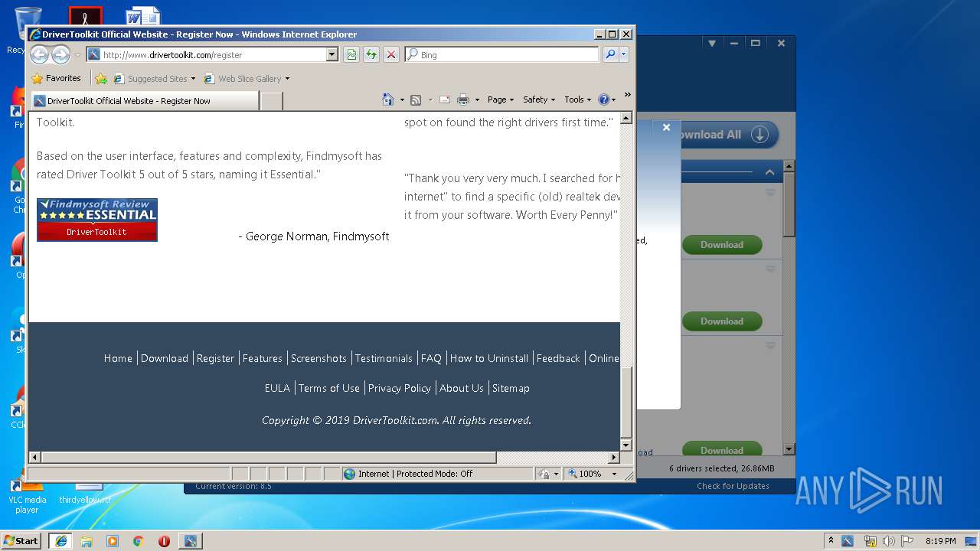Viewport: 980px width, 551px height.
Task: Click Check for Updates in DriverToolkit
Action: (733, 486)
